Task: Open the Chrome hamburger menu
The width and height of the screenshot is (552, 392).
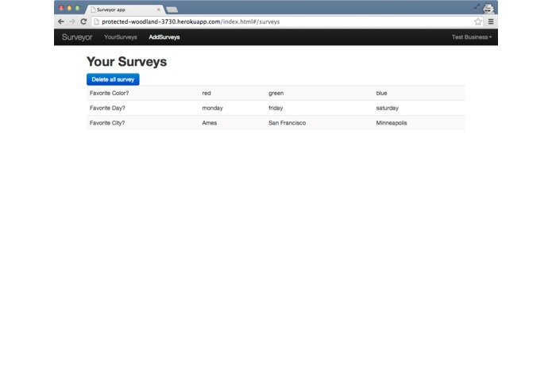Action: click(491, 21)
